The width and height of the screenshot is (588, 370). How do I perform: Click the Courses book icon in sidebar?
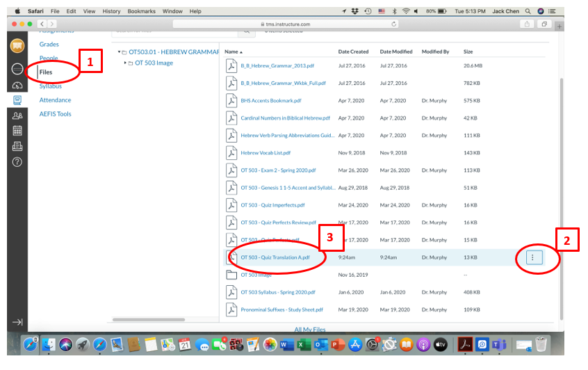[x=17, y=99]
